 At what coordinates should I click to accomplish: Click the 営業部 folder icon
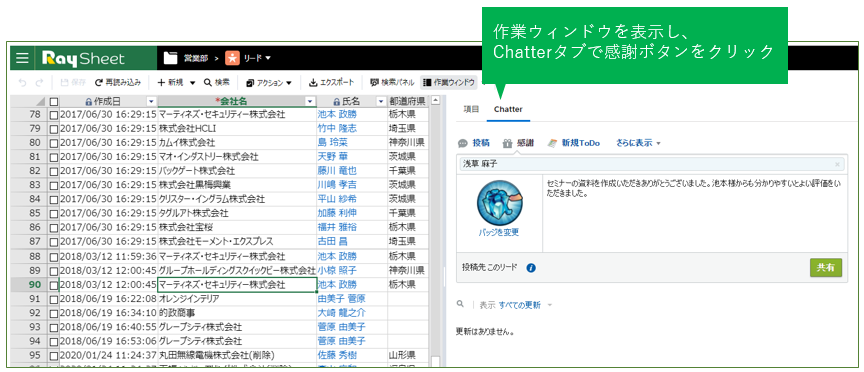click(170, 57)
